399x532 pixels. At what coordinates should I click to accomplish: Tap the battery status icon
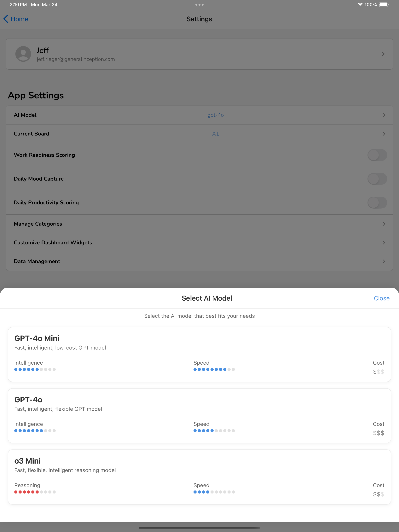tap(384, 5)
